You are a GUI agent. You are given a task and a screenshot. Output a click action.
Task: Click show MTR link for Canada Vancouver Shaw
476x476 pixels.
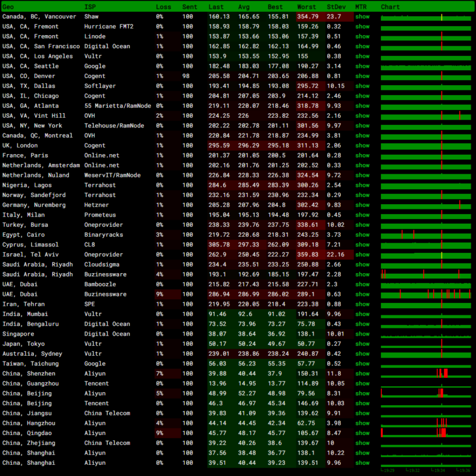pyautogui.click(x=362, y=17)
